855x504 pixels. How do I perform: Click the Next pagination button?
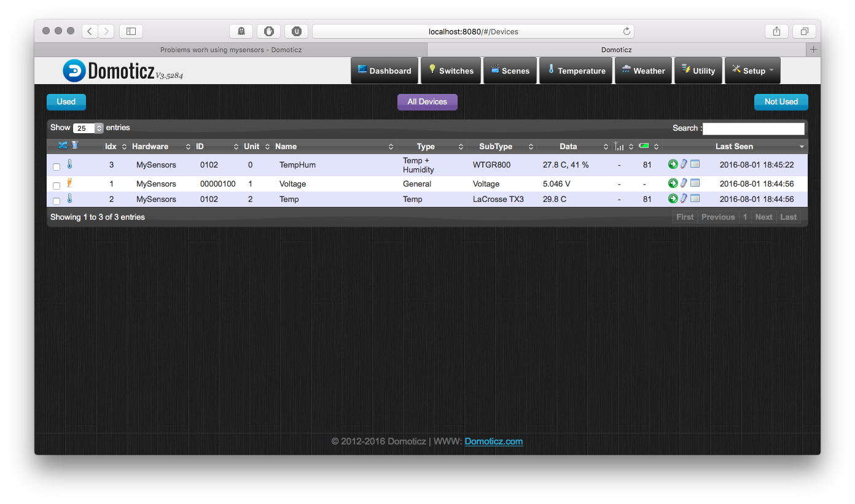point(763,217)
